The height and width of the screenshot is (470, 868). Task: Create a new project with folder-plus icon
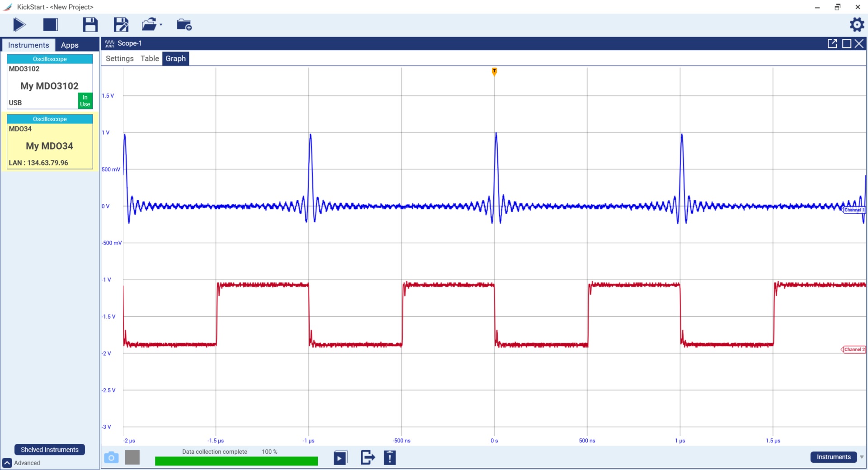pos(184,25)
